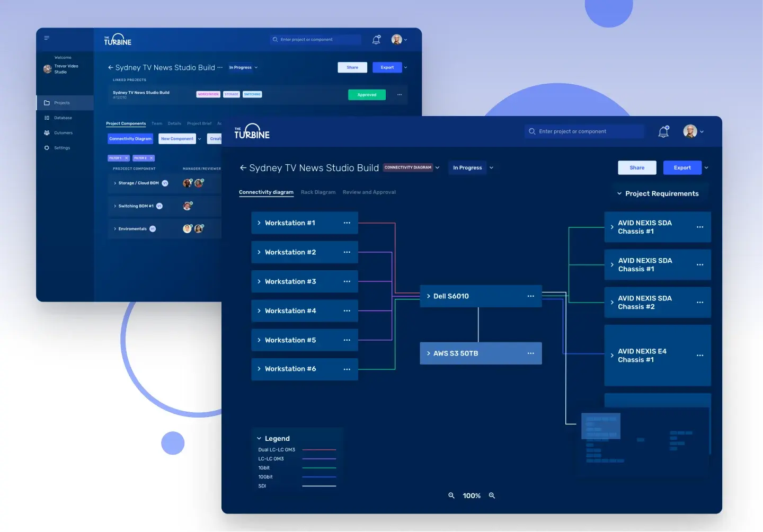
Task: Zoom in with the right magnifier icon
Action: (x=492, y=495)
